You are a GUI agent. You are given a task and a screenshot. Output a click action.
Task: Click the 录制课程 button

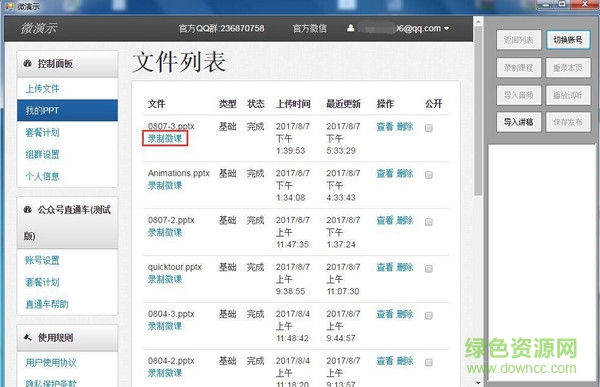[x=519, y=68]
